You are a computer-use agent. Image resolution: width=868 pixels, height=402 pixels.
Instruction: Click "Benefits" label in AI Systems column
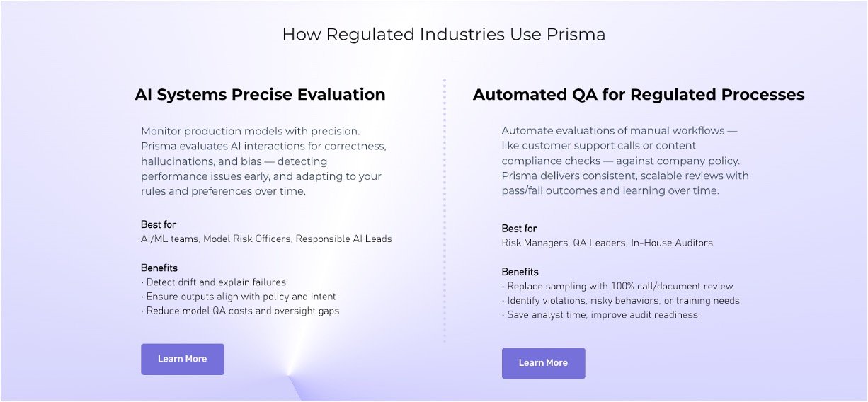pyautogui.click(x=159, y=268)
